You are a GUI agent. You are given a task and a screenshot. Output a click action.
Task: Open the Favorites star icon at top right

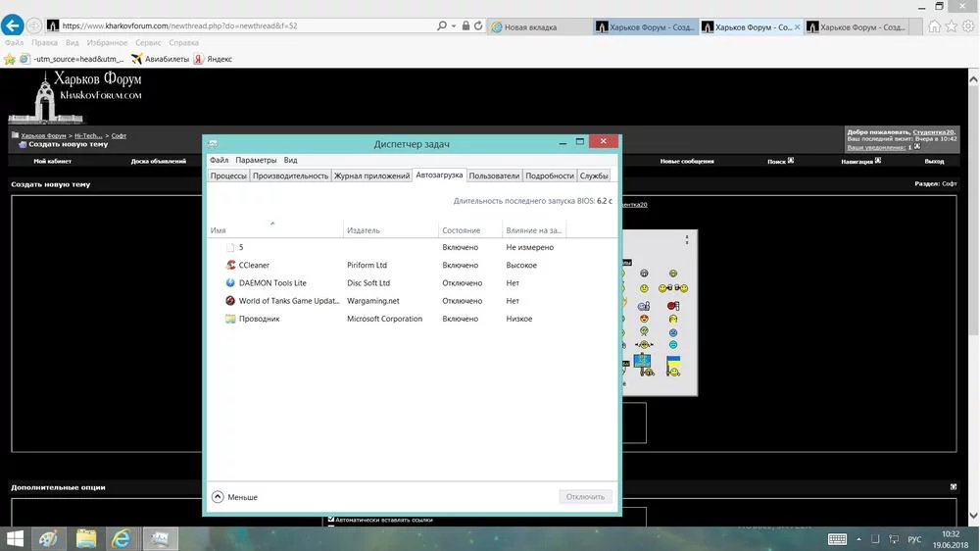pyautogui.click(x=952, y=26)
